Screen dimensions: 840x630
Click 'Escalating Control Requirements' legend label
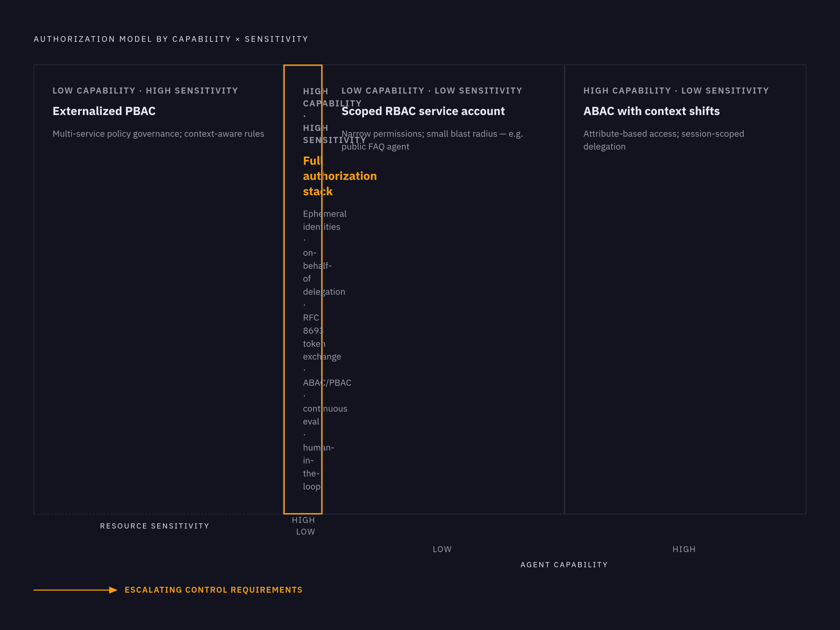click(213, 590)
